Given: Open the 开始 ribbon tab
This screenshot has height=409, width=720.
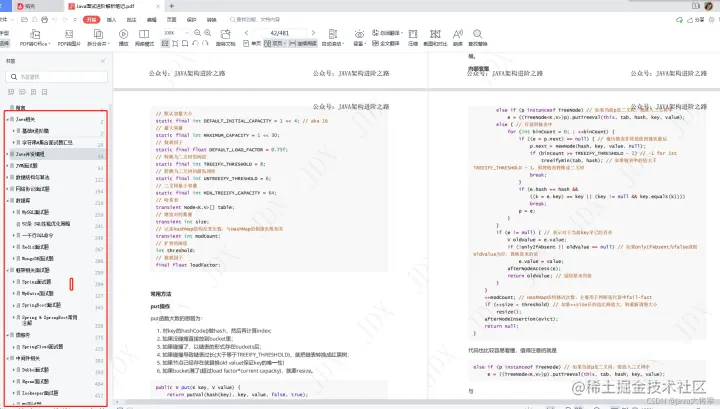Looking at the screenshot, I should point(91,20).
